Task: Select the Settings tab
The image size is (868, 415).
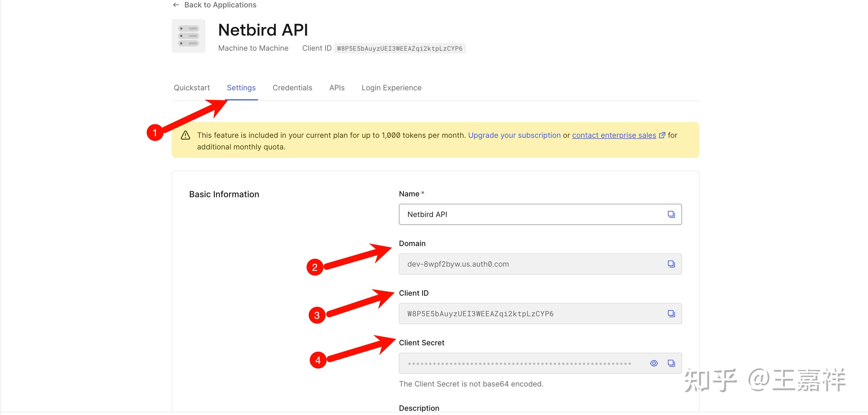Action: click(241, 88)
